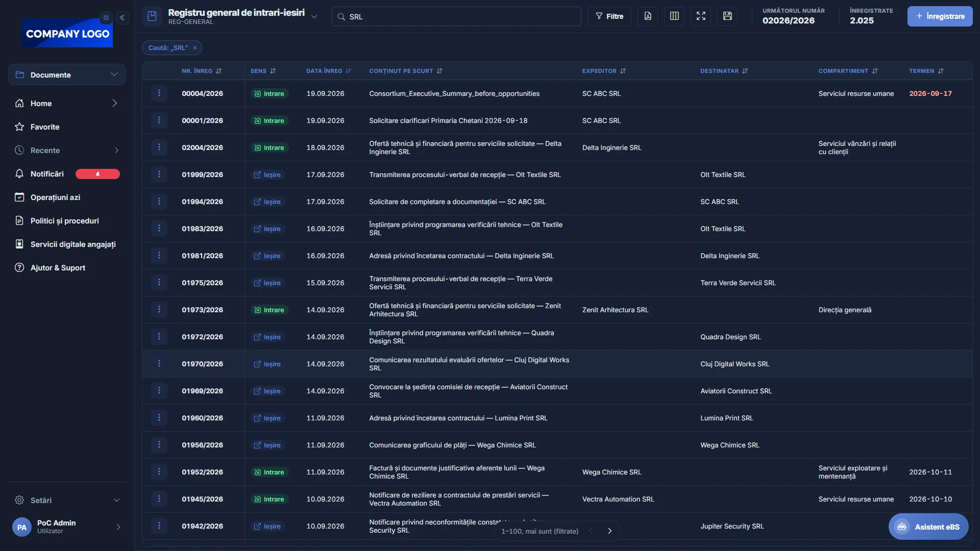Expand the Recente submenu chevron
This screenshot has width=980, height=551.
pyautogui.click(x=116, y=151)
